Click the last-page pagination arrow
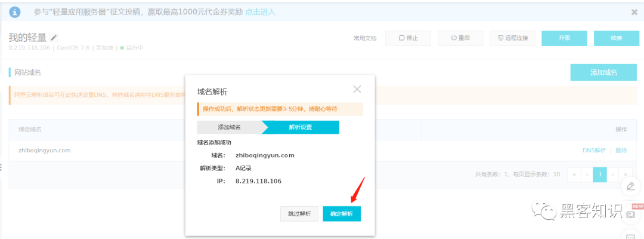The width and height of the screenshot is (644, 239). click(x=626, y=174)
